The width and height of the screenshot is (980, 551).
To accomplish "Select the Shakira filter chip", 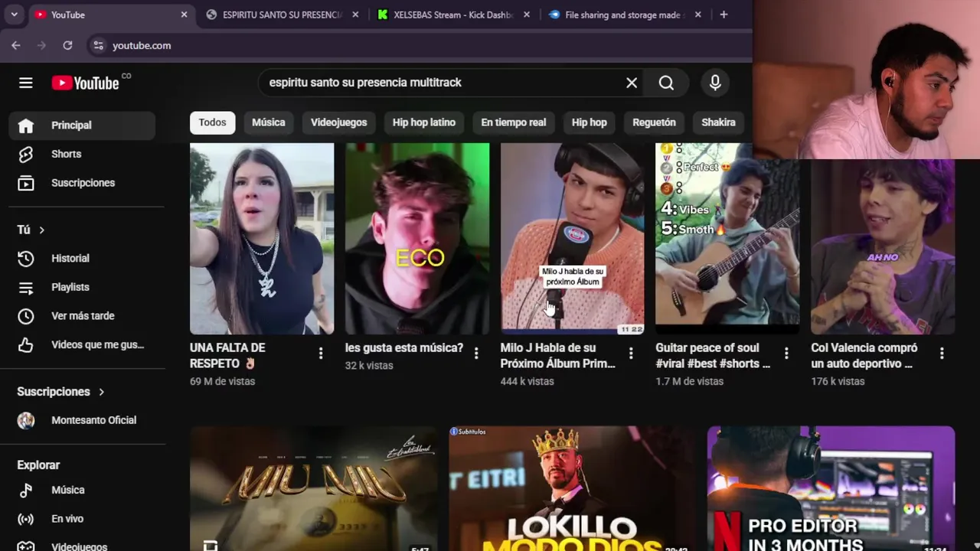I will (x=718, y=122).
